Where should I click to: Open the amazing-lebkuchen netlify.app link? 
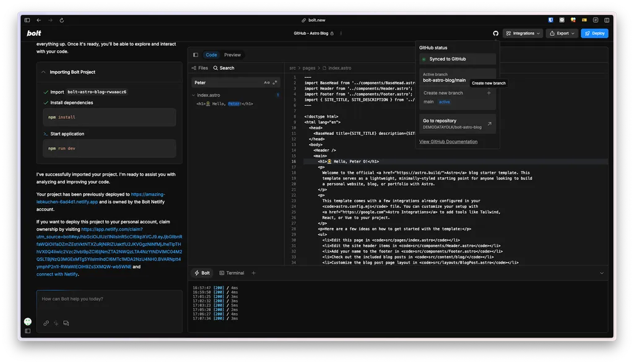coord(101,198)
